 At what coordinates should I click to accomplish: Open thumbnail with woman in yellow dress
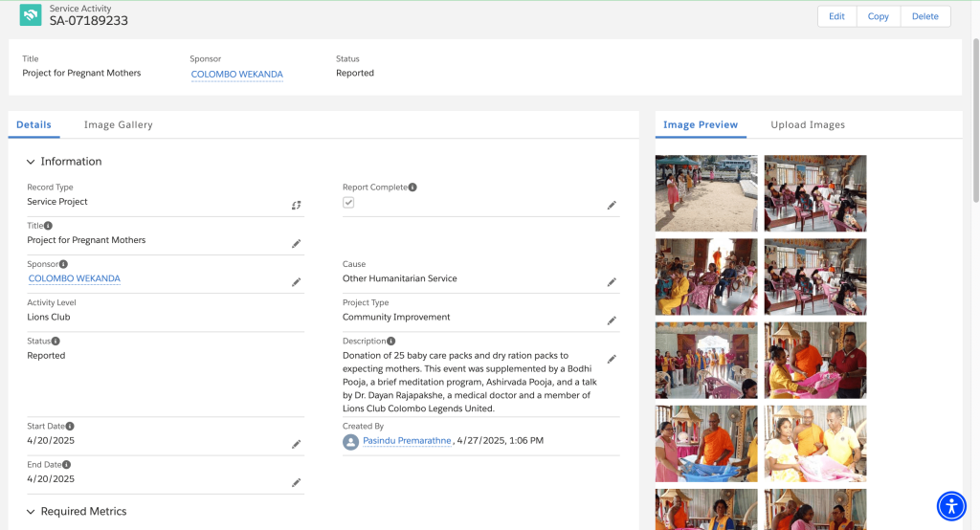[815, 444]
